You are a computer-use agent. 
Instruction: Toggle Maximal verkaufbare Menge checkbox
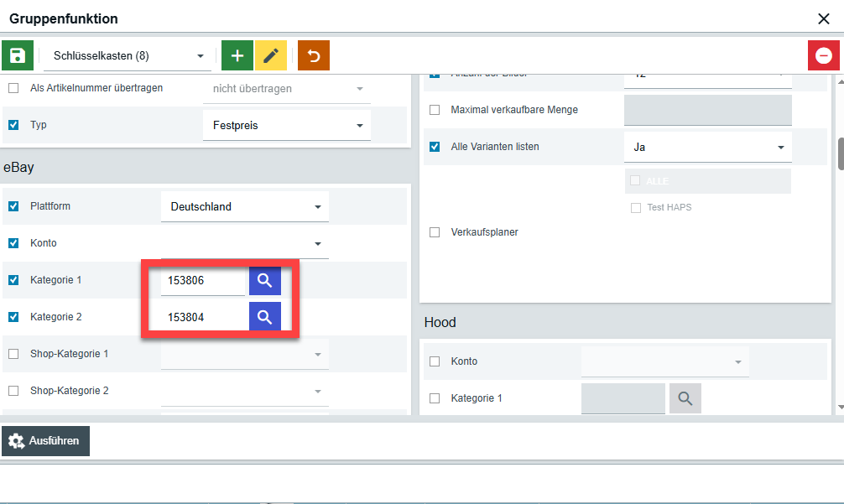[435, 110]
